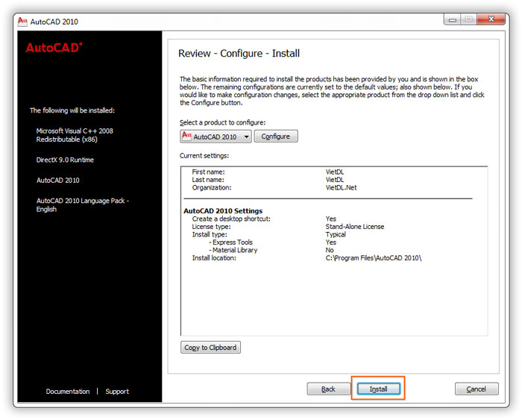Image resolution: width=522 pixels, height=420 pixels.
Task: Select 'DirectX 9.0 Runtime' list entry
Action: pyautogui.click(x=65, y=160)
